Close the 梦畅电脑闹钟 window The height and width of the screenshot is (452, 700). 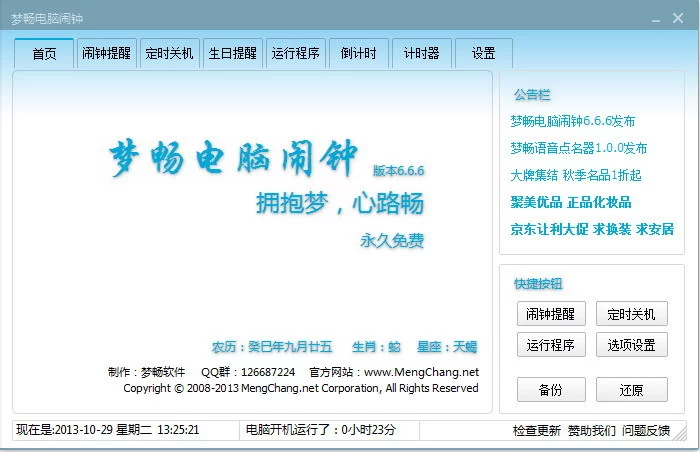[x=678, y=18]
